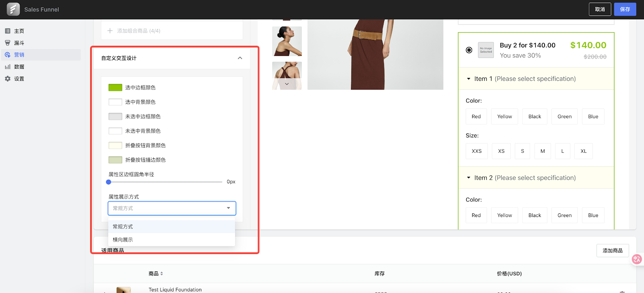This screenshot has width=644, height=293.
Task: Click the Sales Funnel logo icon
Action: [x=13, y=9]
